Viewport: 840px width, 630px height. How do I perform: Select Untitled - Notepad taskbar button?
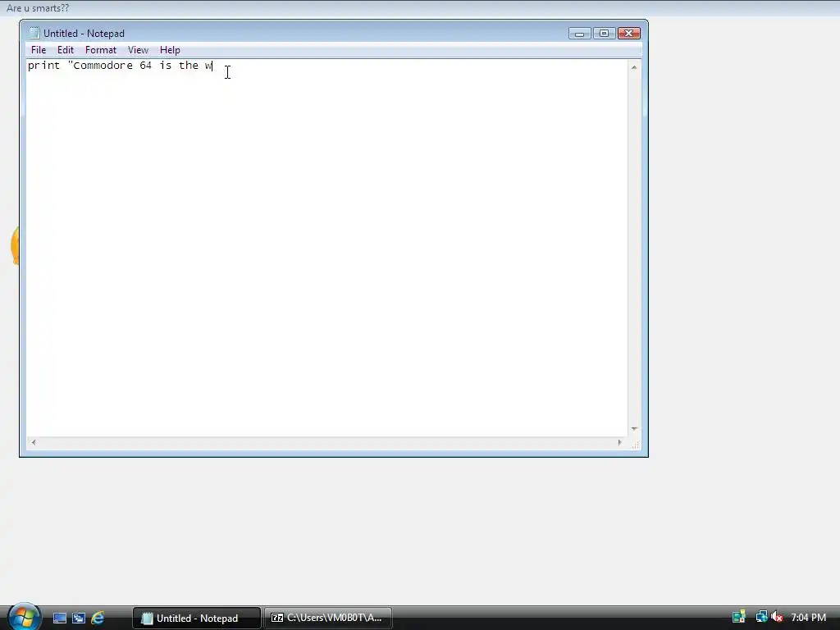click(197, 619)
